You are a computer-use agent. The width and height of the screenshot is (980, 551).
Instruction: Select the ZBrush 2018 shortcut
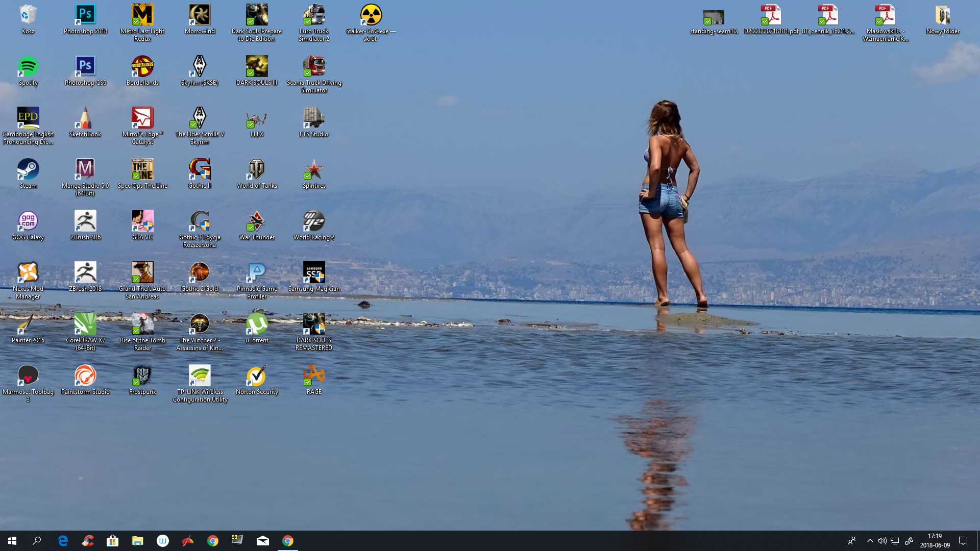85,273
